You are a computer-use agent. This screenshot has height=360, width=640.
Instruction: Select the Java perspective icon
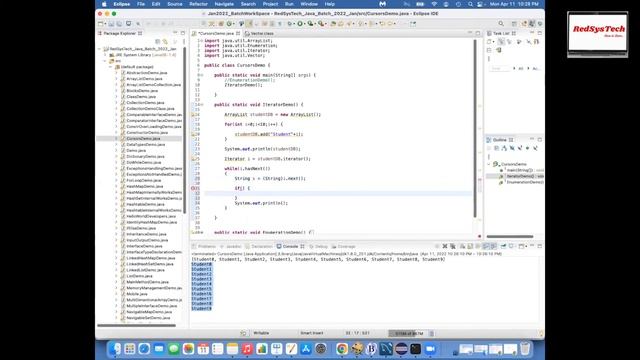click(532, 24)
